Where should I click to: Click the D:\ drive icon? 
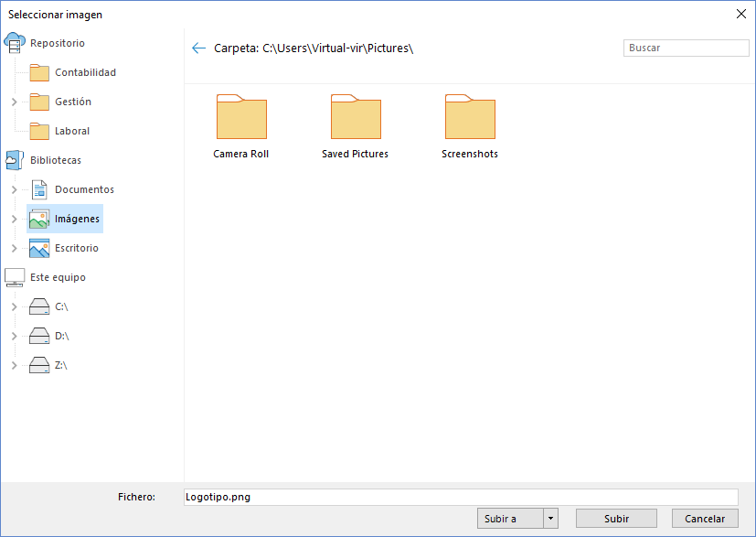39,336
